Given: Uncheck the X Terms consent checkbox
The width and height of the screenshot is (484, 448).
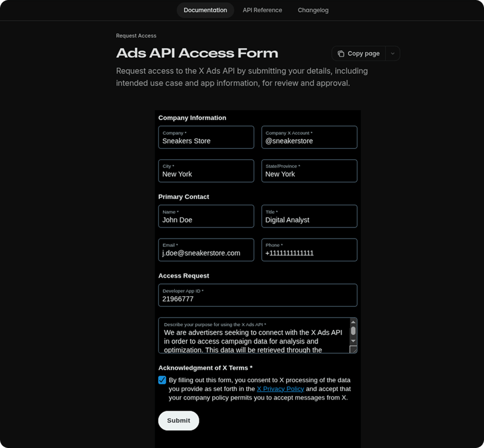Looking at the screenshot, I should pyautogui.click(x=162, y=380).
